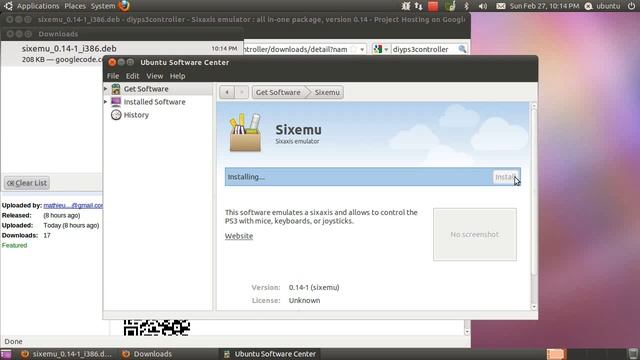The width and height of the screenshot is (640, 360).
Task: Expand the Installed Software tree node
Action: pyautogui.click(x=106, y=102)
